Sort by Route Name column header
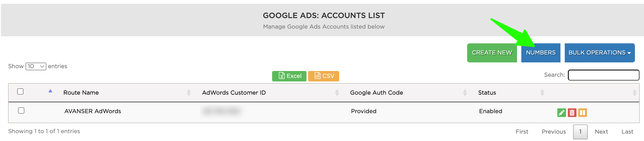644x141 pixels. pos(81,93)
